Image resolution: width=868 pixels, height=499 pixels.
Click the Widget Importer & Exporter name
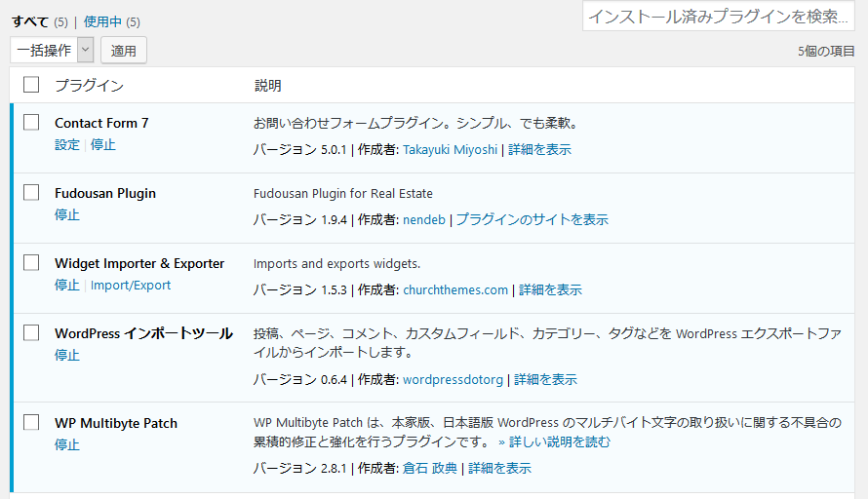[x=139, y=263]
